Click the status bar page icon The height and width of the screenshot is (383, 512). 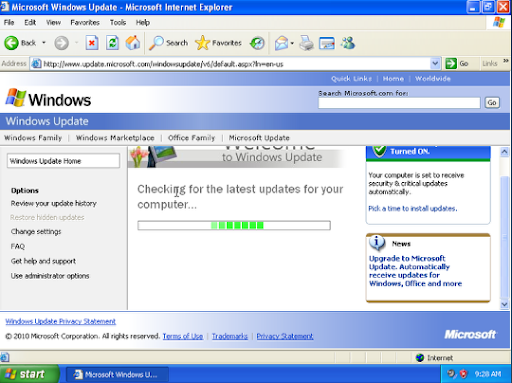[4, 358]
